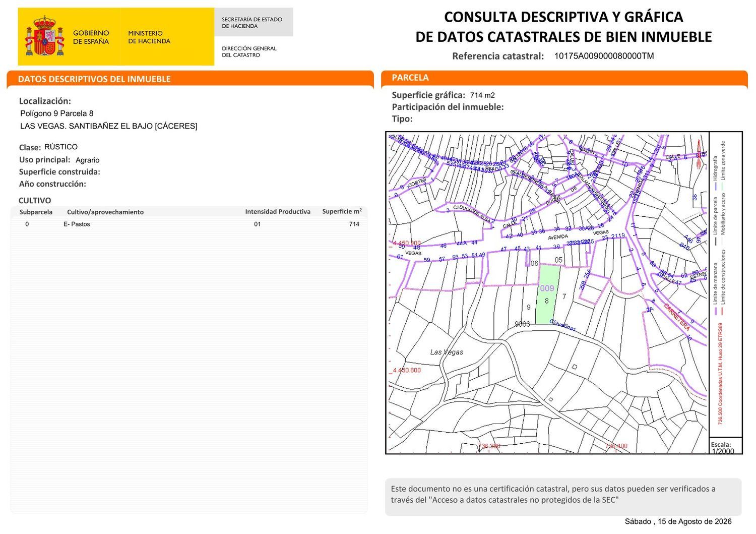Click the "Intensidad Productiva" column header

(278, 212)
